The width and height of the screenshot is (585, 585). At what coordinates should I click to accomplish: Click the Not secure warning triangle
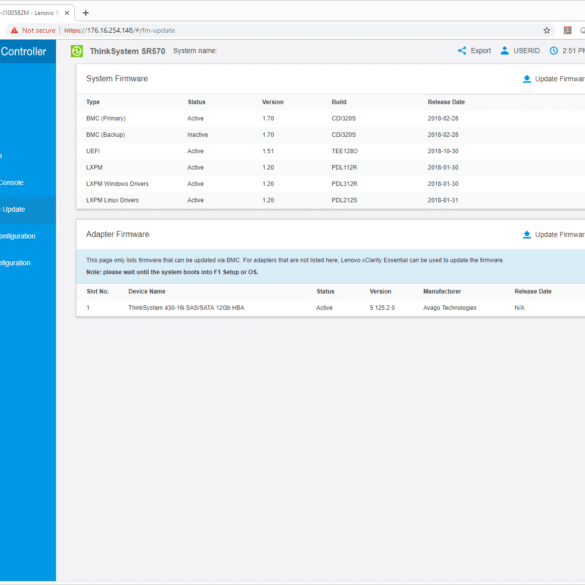point(14,31)
